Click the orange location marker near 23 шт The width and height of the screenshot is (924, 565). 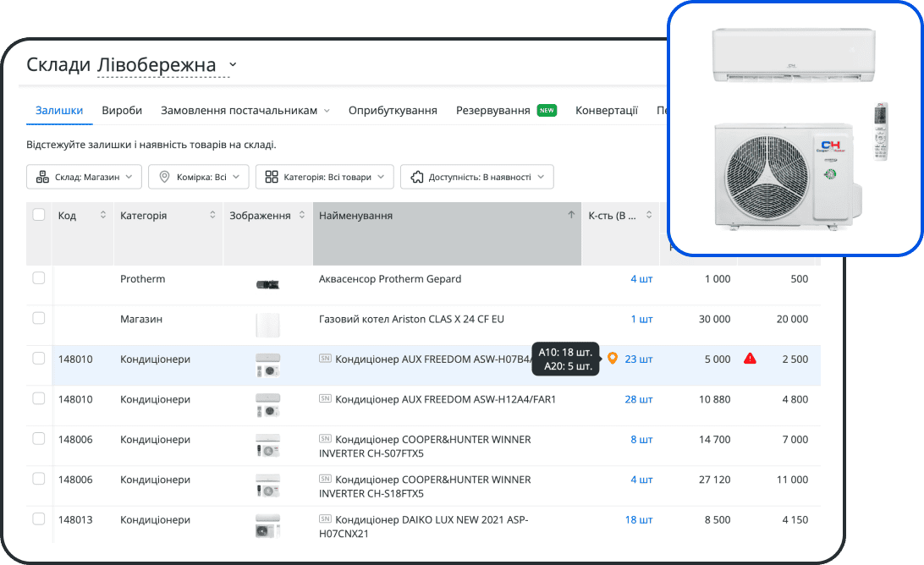click(x=613, y=359)
